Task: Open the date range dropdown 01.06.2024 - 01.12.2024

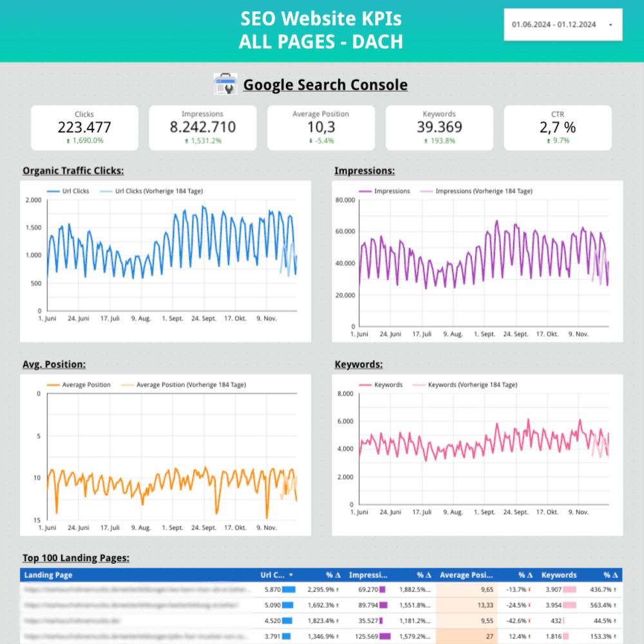Action: (x=563, y=24)
